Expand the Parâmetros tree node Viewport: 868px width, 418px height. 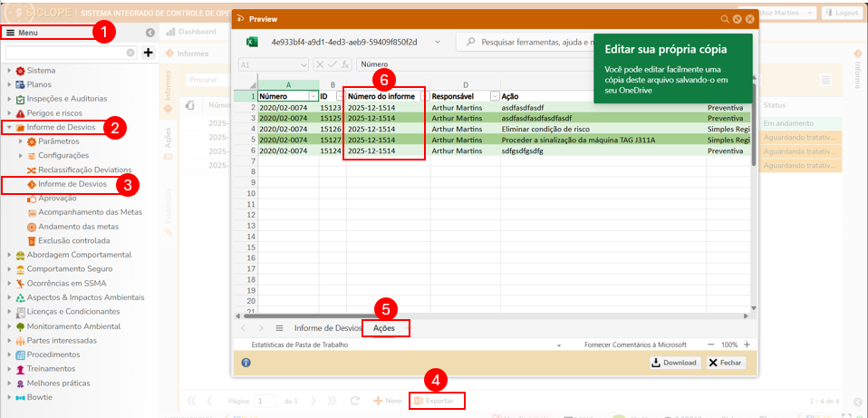tap(20, 141)
